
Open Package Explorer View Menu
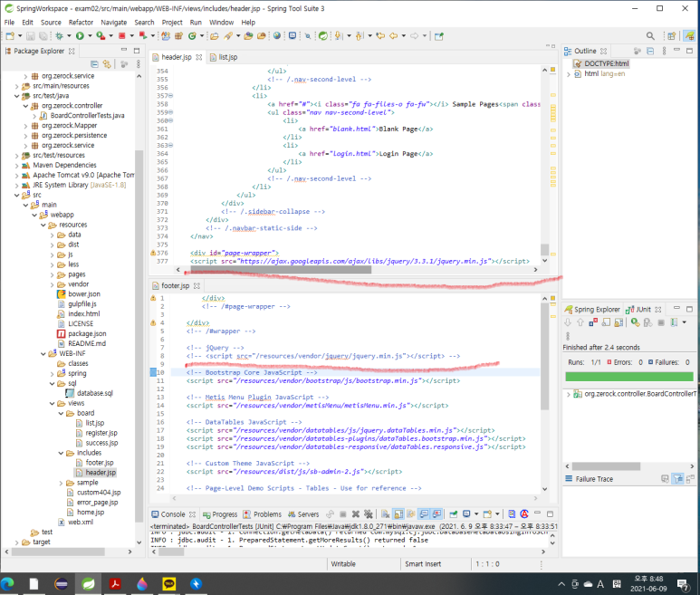(139, 64)
